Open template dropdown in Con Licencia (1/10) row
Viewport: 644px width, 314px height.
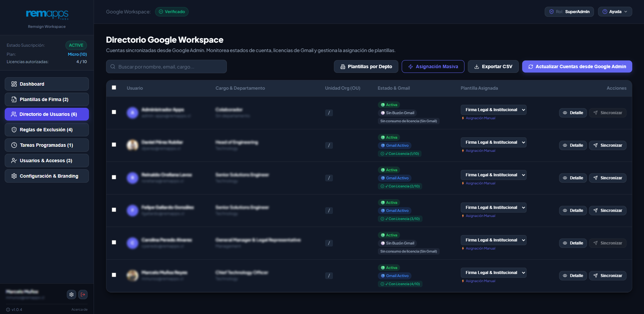coord(493,142)
